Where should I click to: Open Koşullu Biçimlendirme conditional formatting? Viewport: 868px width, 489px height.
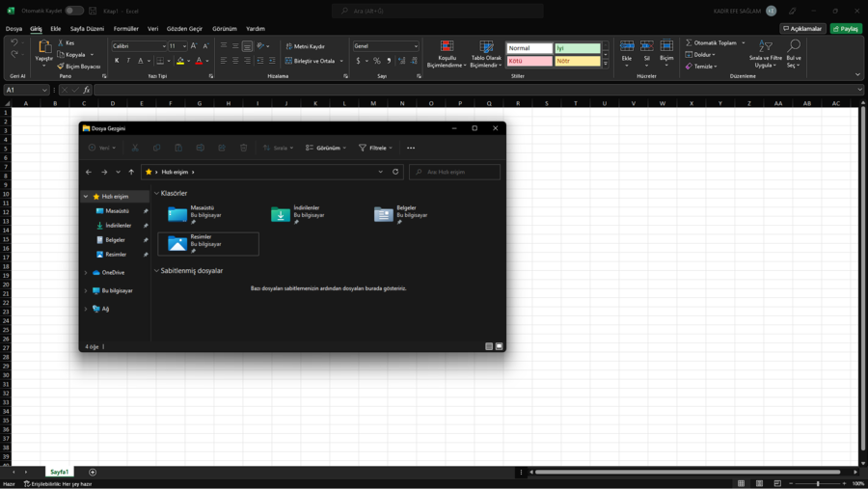click(x=447, y=54)
